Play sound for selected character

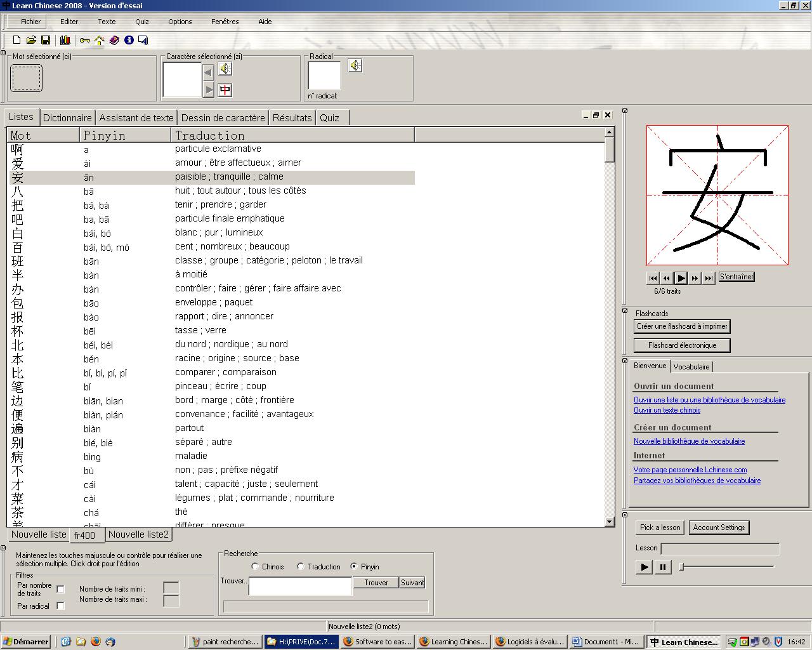(225, 68)
